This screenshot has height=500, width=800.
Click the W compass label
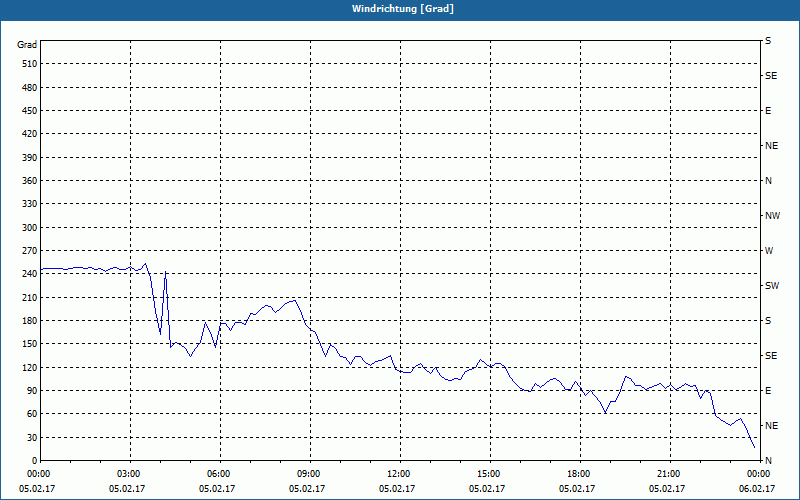click(769, 251)
